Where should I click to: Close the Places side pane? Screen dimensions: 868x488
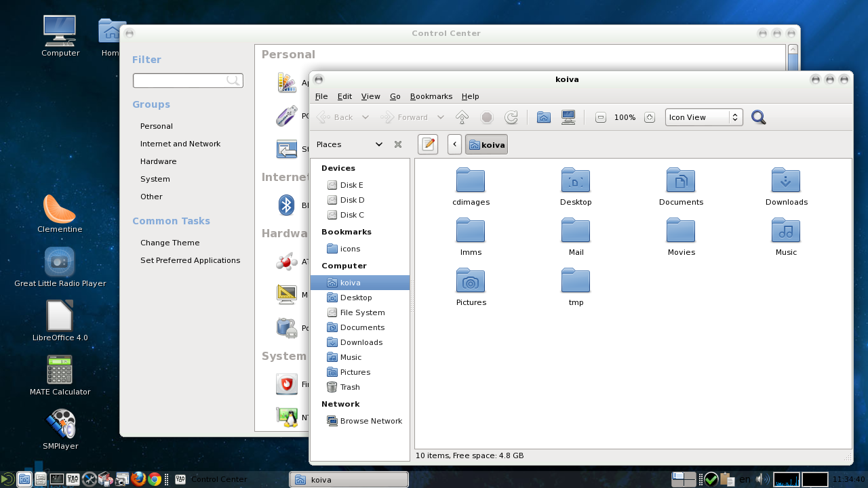coord(398,144)
